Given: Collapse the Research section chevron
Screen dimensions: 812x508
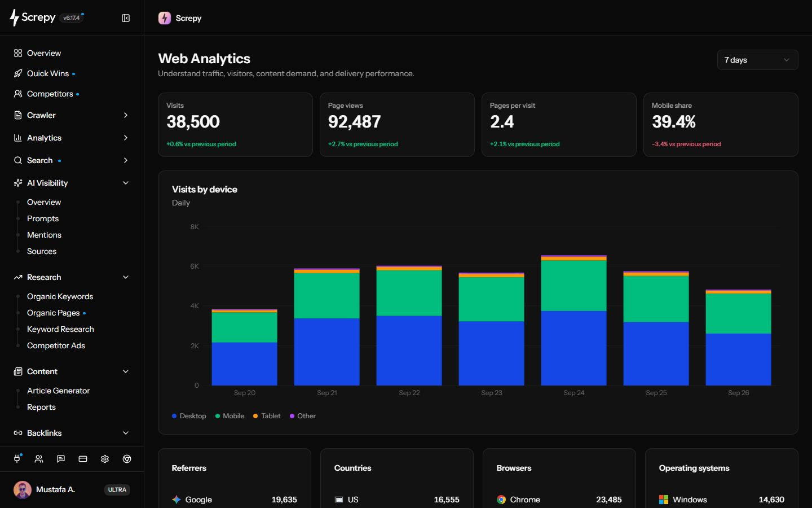Looking at the screenshot, I should click(x=126, y=277).
